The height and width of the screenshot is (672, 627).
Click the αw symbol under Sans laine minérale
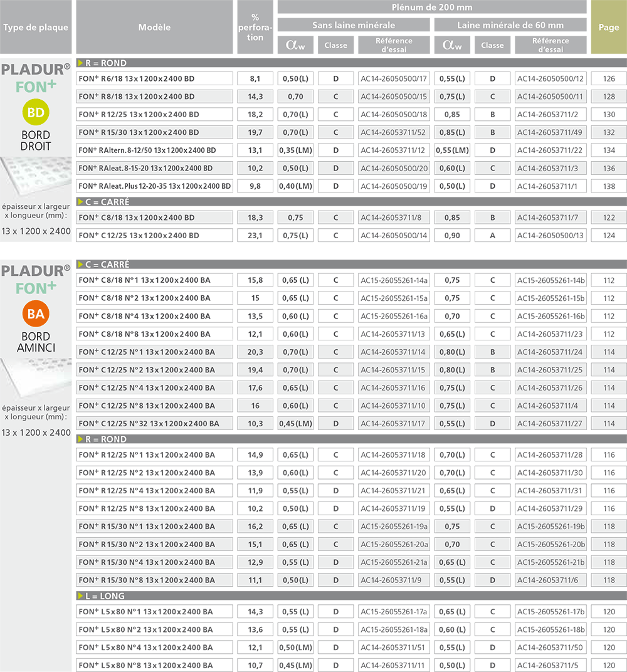[295, 45]
